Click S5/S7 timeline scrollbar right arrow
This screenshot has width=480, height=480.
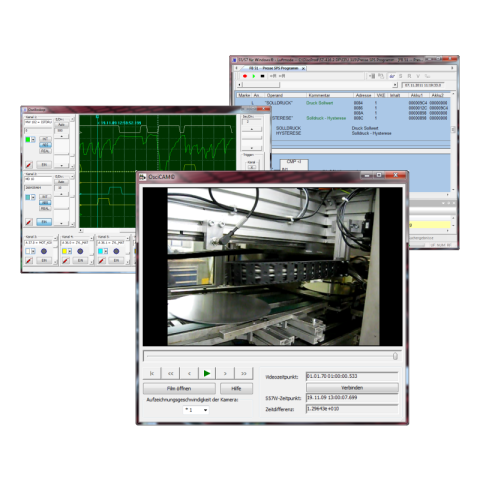(x=395, y=85)
